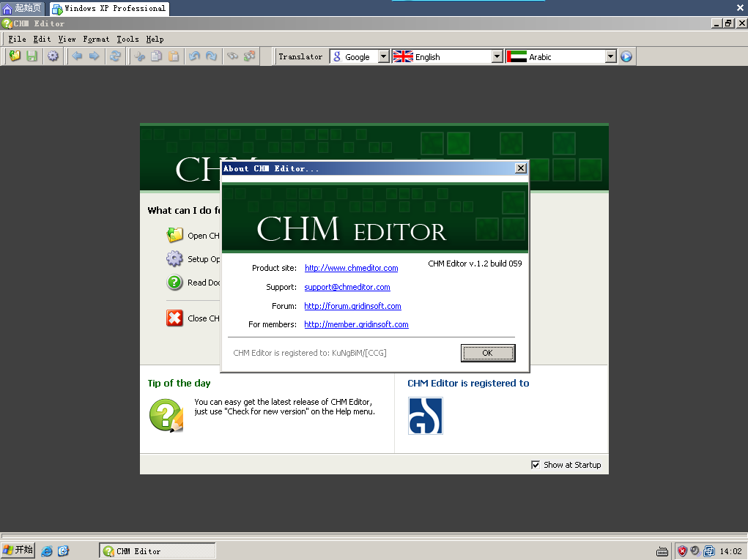Click the GridinSoft logo under registered to
The width and height of the screenshot is (748, 560).
426,416
